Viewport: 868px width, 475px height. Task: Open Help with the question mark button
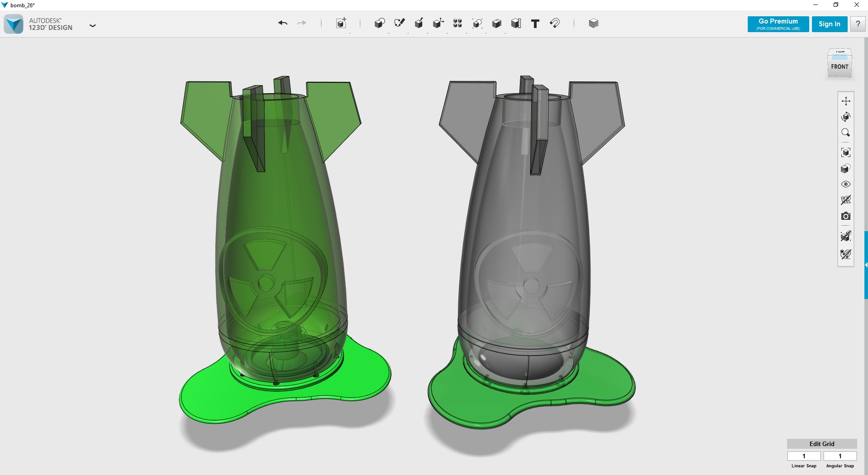tap(858, 24)
